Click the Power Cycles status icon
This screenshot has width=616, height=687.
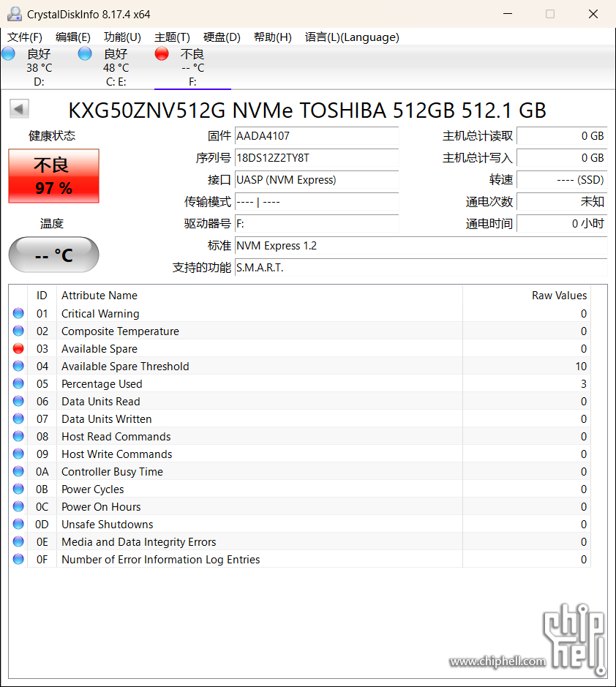(x=18, y=489)
